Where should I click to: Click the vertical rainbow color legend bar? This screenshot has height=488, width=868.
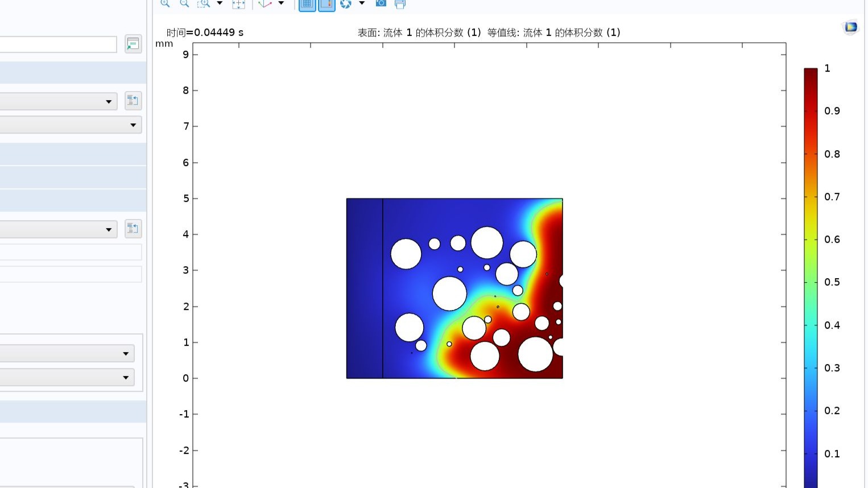pyautogui.click(x=810, y=273)
